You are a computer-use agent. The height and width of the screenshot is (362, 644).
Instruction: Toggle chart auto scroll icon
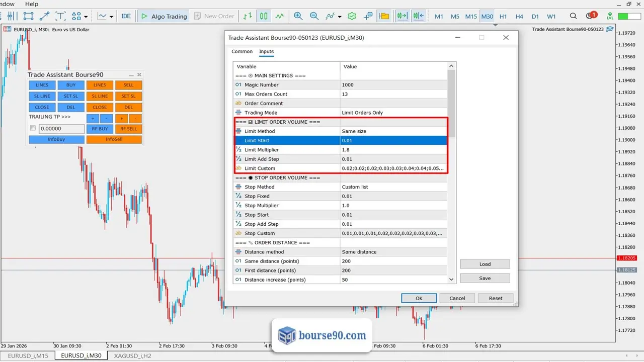402,16
